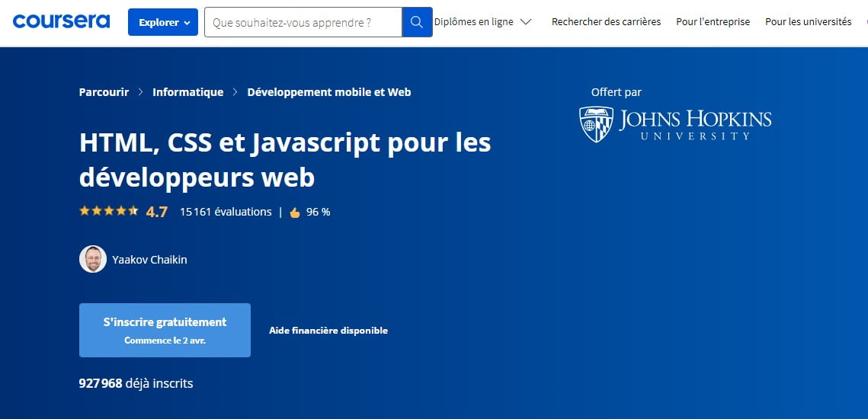Click Aide financière disponible link

tap(328, 331)
